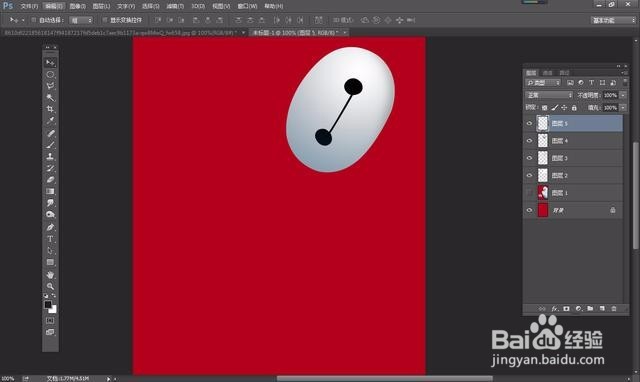Open the Layers panel flyout menu
Viewport: 640px width, 382px height.
(624, 73)
